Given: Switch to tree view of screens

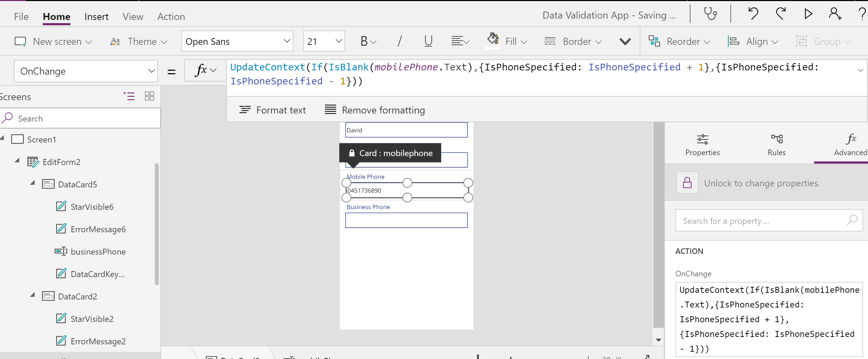Looking at the screenshot, I should (x=129, y=96).
